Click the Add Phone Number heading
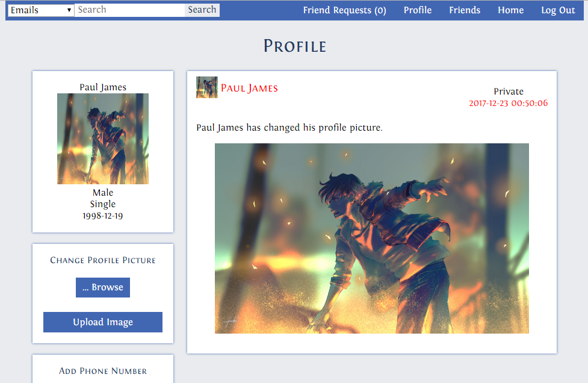The width and height of the screenshot is (588, 383). coord(103,370)
